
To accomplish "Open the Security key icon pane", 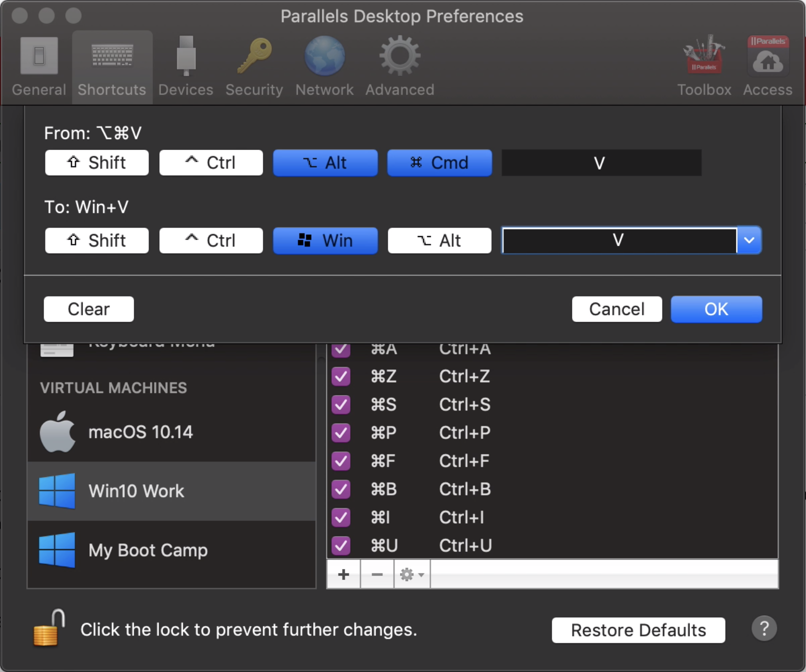I will click(x=254, y=67).
